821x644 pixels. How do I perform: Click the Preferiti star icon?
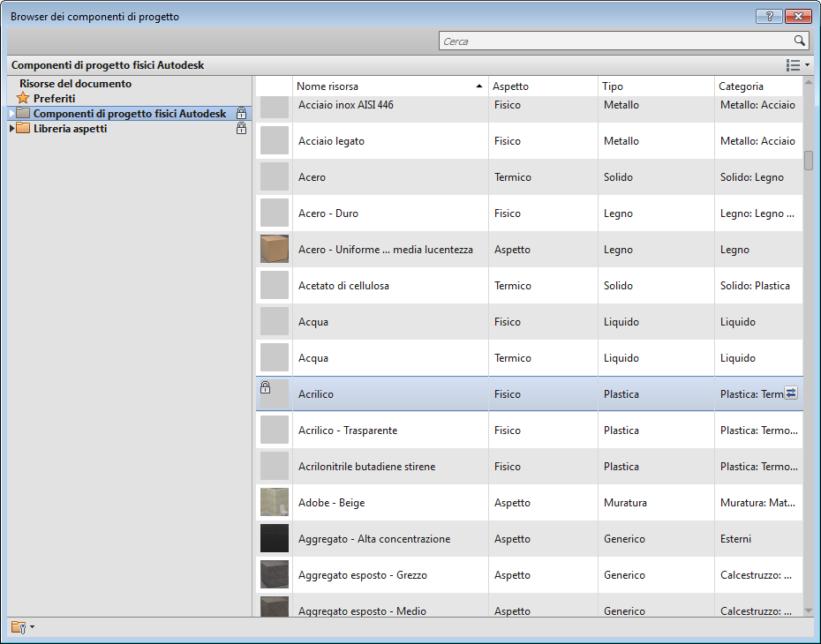click(23, 98)
